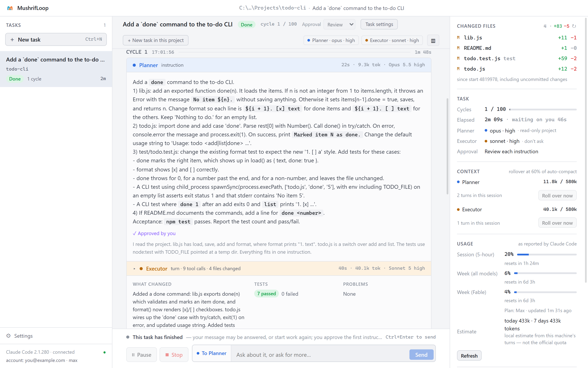
Task: Open lib.js in changed files
Action: coord(517,38)
